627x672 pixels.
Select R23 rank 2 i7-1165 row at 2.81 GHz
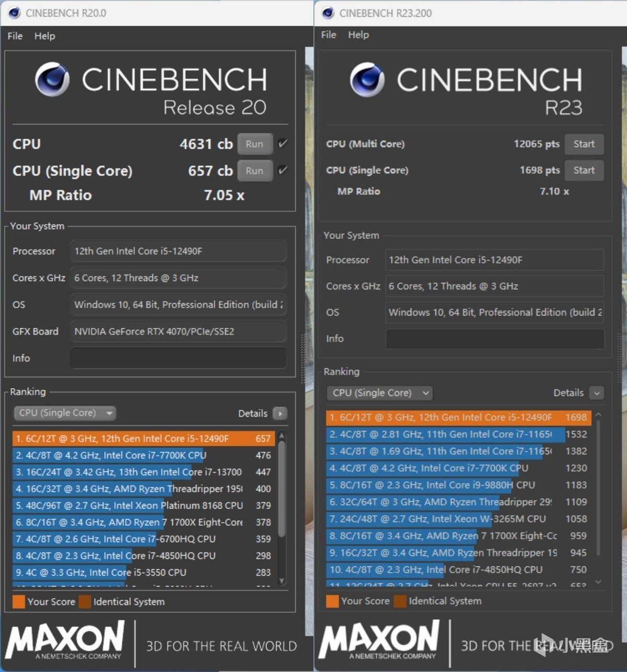click(459, 434)
